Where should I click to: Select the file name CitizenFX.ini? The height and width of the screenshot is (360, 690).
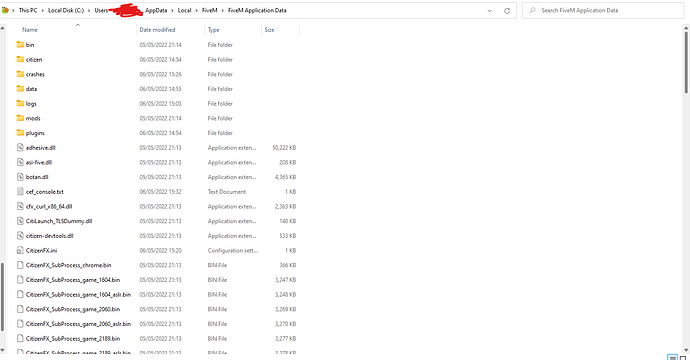coord(41,250)
